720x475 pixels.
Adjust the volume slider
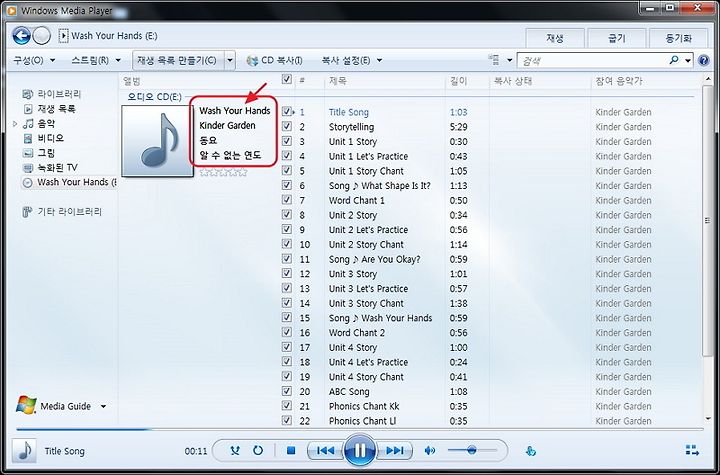click(472, 450)
